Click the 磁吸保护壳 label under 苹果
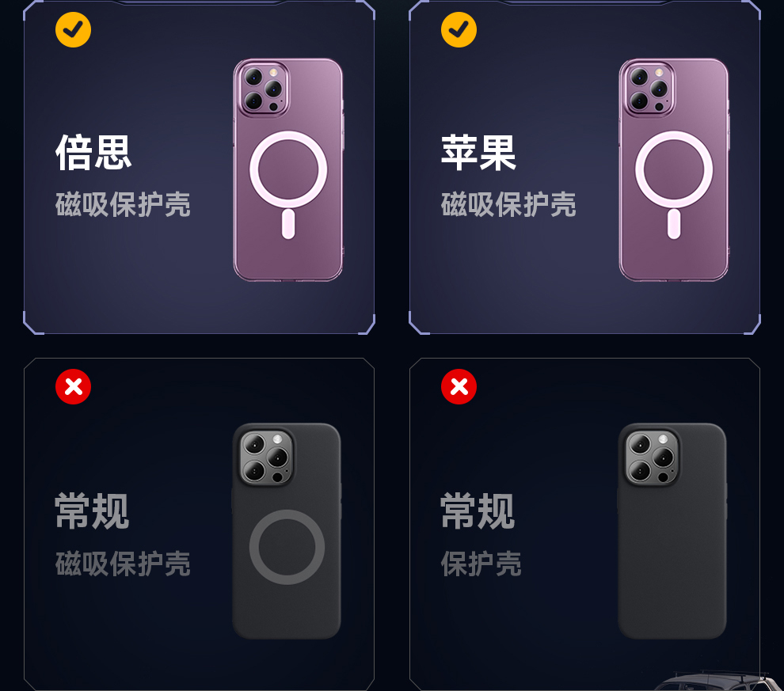This screenshot has height=691, width=784. [x=508, y=204]
